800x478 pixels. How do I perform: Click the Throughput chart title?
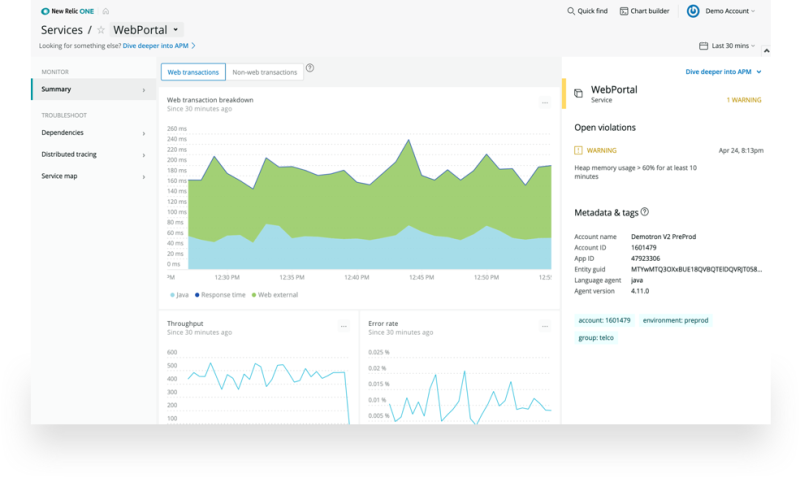point(185,323)
